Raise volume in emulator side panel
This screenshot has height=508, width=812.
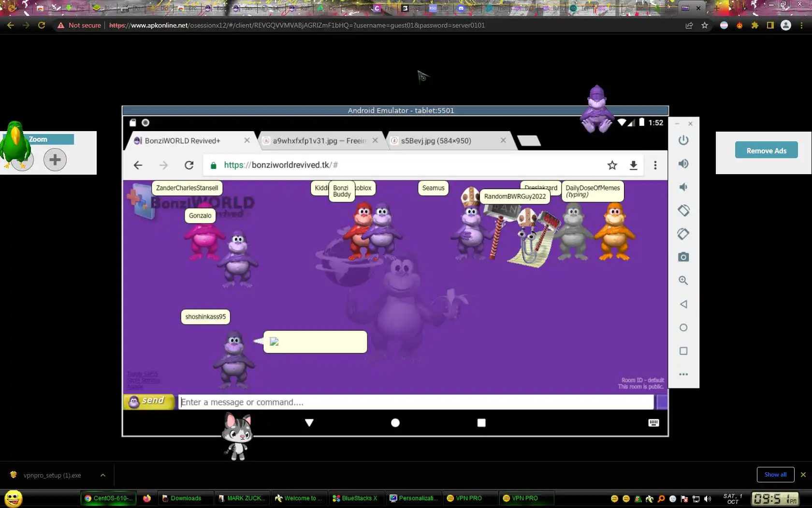(x=683, y=164)
